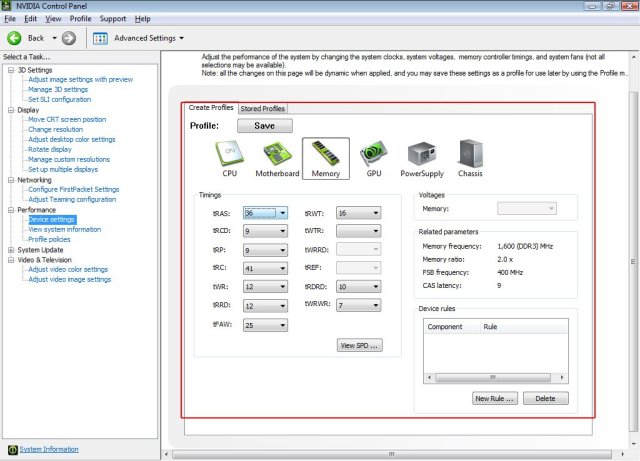Click the Save profile button
Screen dimensions: 640x461
264,126
